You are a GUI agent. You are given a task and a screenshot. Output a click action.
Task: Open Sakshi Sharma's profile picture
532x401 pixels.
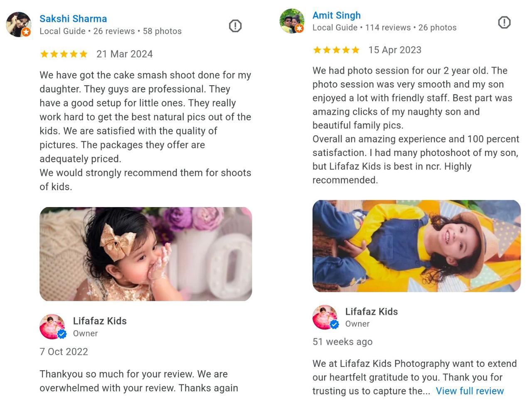coord(19,25)
